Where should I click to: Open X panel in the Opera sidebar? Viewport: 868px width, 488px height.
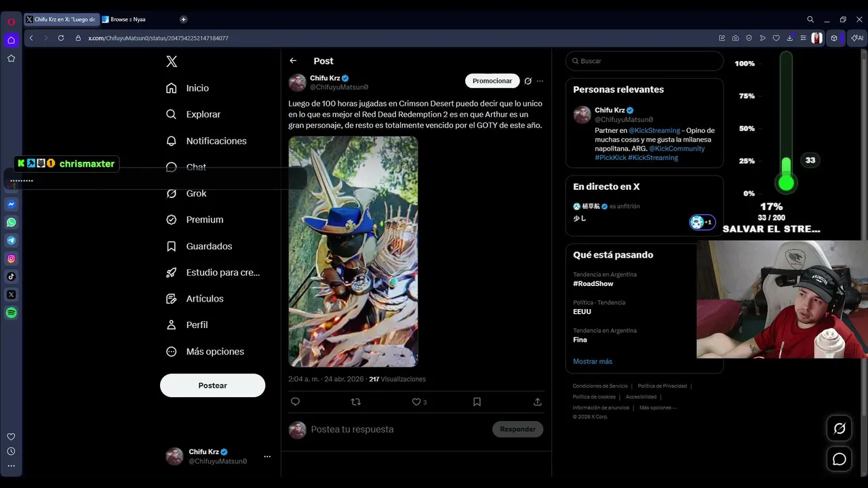pos(11,295)
